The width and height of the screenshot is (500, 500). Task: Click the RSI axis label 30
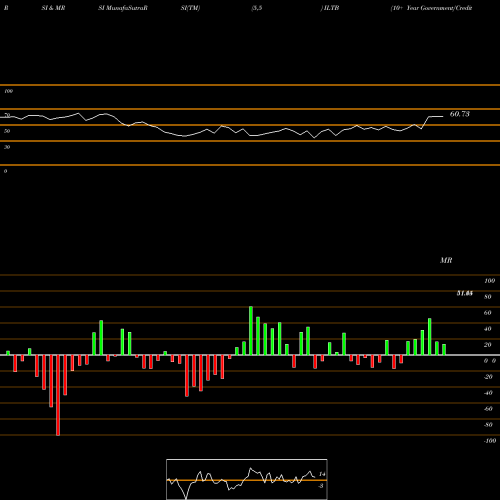pos(7,147)
